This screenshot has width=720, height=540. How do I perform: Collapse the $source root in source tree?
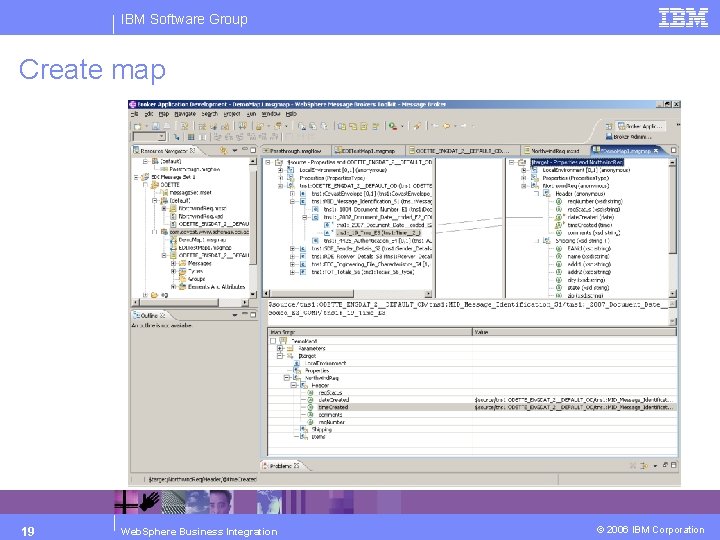[x=268, y=162]
